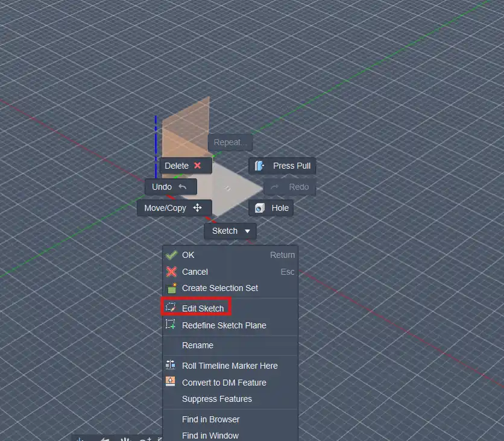This screenshot has height=441, width=504.
Task: Select Find in Browser
Action: pyautogui.click(x=230, y=419)
